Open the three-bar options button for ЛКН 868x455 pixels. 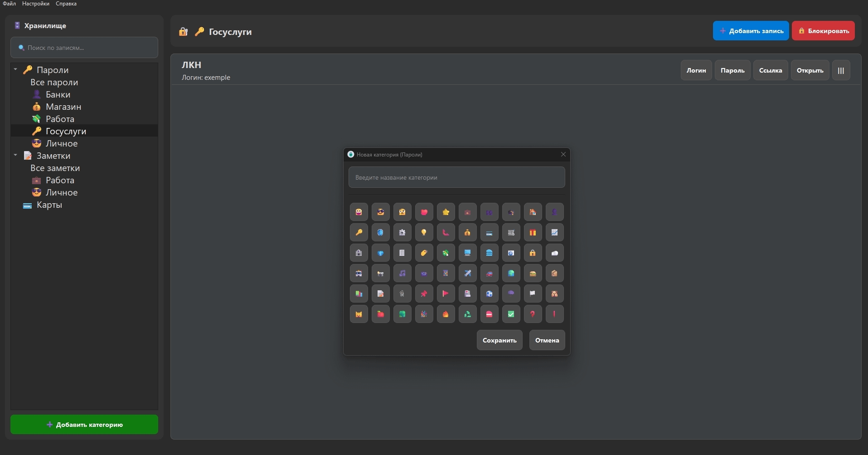click(x=841, y=70)
